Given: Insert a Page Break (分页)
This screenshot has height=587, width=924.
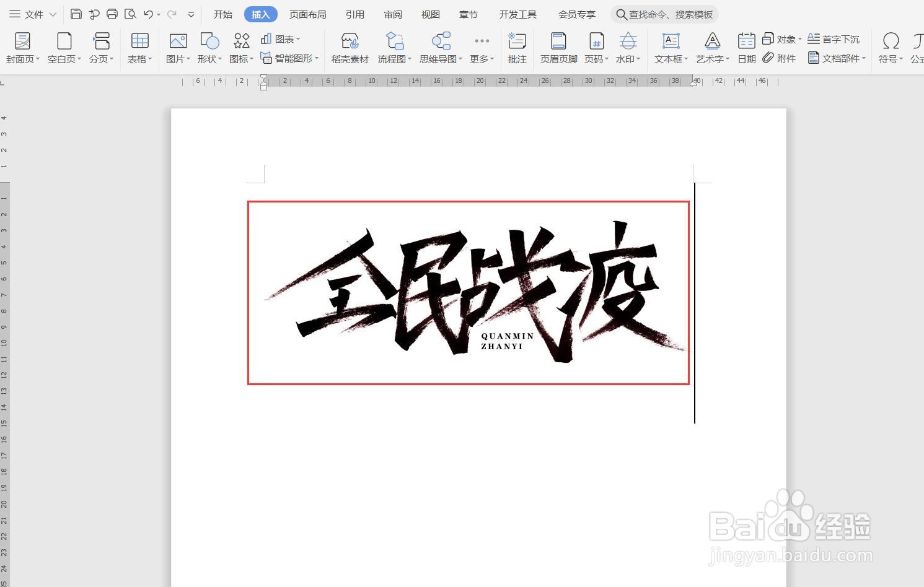Looking at the screenshot, I should [102, 48].
